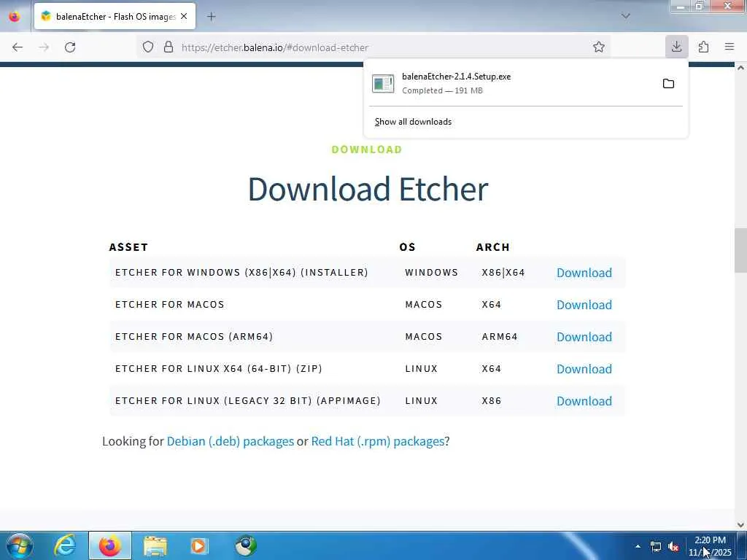Show hidden system tray icons
This screenshot has width=747, height=560.
point(638,546)
